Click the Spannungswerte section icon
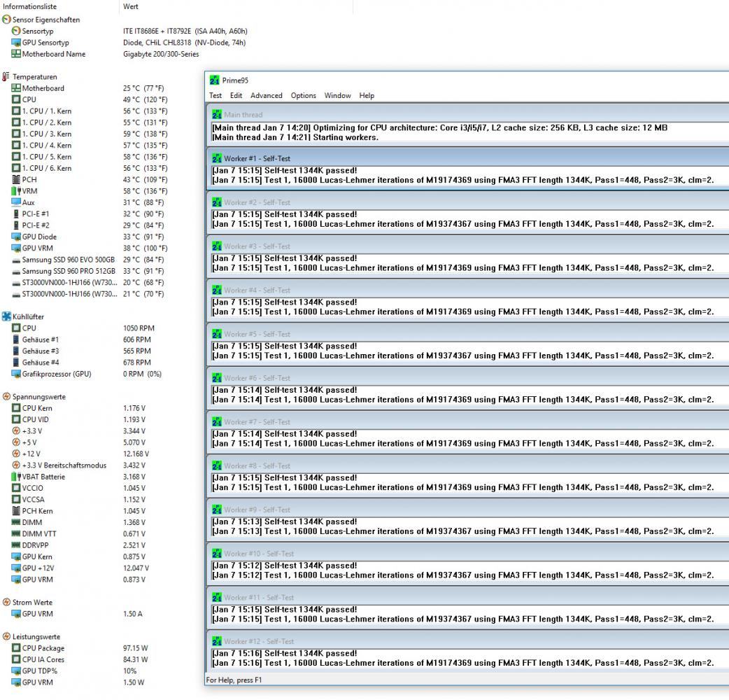 tap(6, 397)
